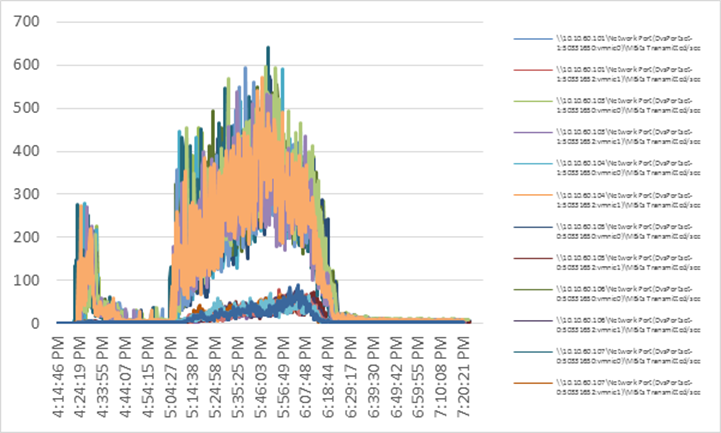
Task: Click the 5:56:49 PM time axis label
Action: [283, 377]
